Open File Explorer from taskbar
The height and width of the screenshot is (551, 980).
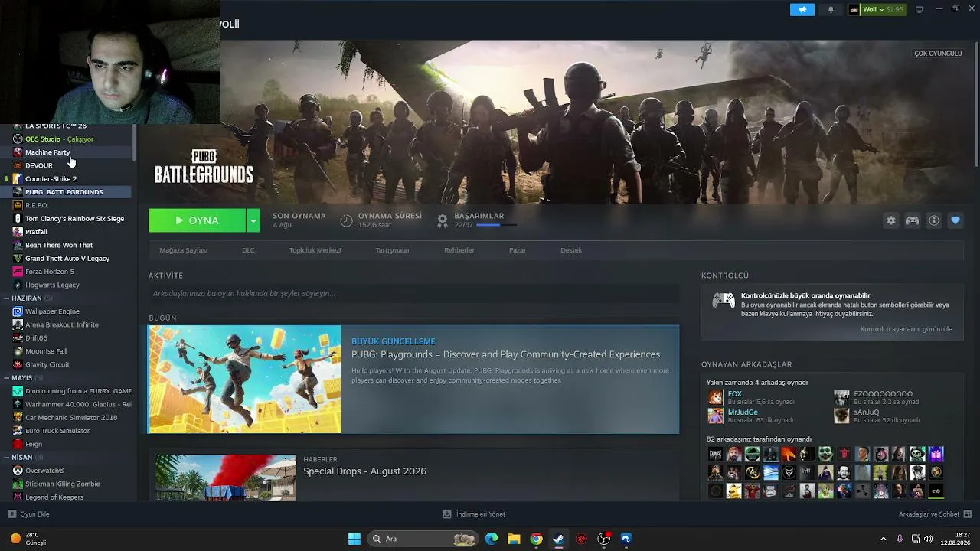[x=514, y=539]
